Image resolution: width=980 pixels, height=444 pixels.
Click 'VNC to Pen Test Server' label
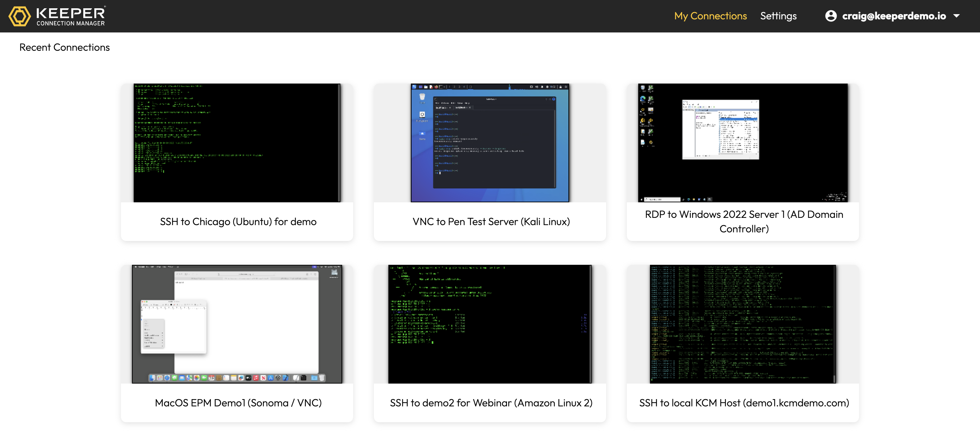point(491,222)
